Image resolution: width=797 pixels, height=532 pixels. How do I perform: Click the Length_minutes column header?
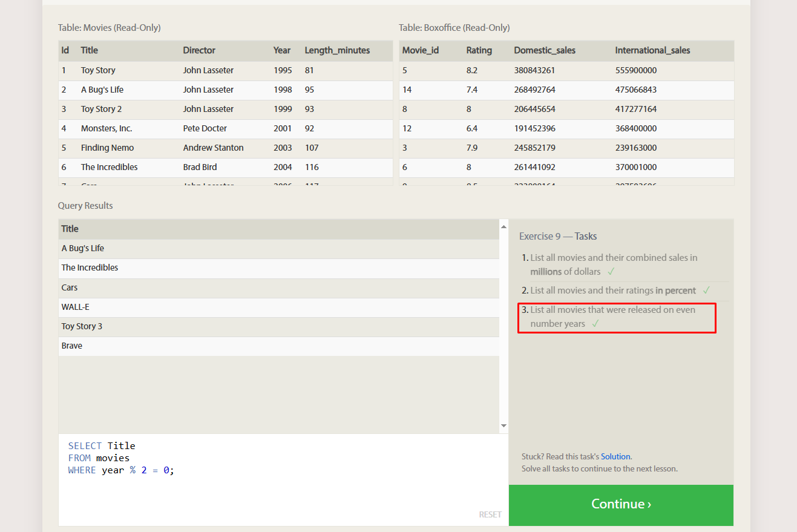337,50
